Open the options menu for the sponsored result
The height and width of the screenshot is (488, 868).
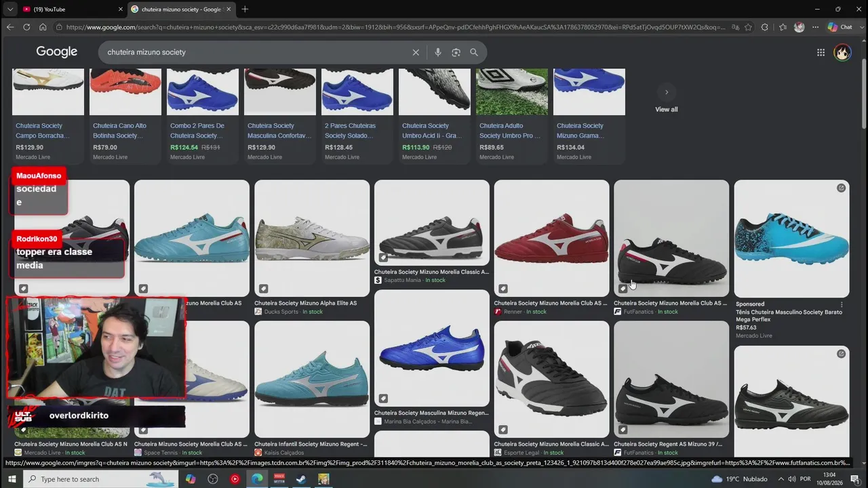pyautogui.click(x=842, y=304)
